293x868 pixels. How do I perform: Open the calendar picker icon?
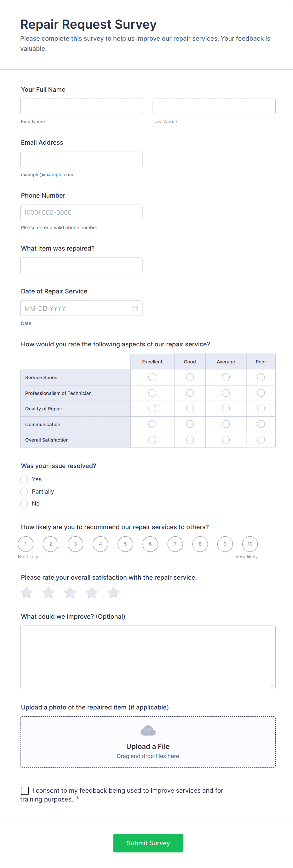[x=135, y=308]
